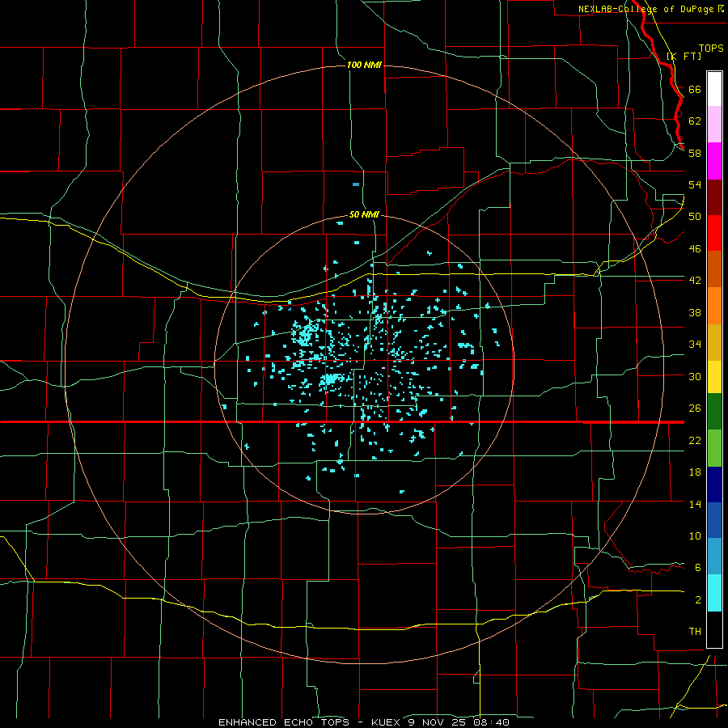Click the legend value 54
728x728 pixels.
tap(695, 184)
